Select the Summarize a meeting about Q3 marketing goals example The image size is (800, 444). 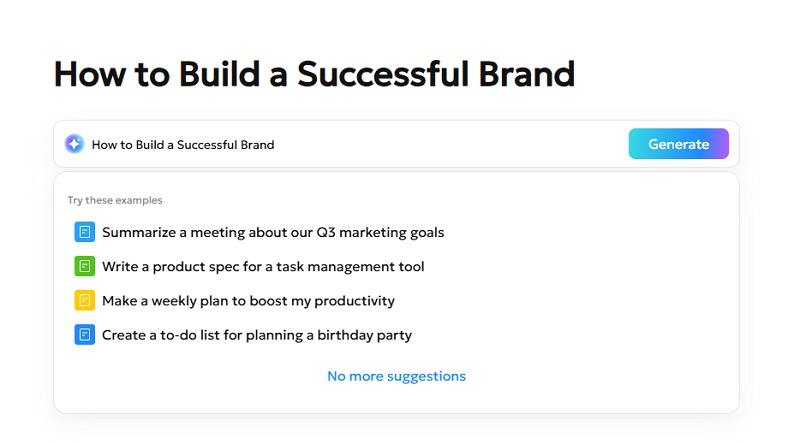273,232
